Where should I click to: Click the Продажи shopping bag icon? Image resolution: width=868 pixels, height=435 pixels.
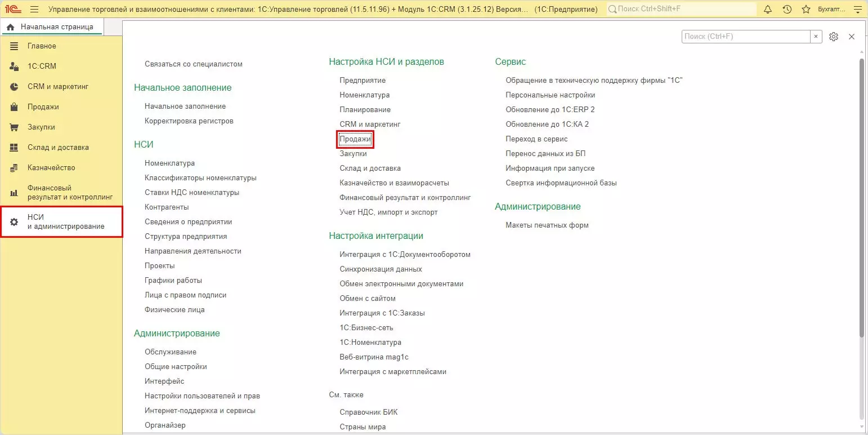point(15,107)
